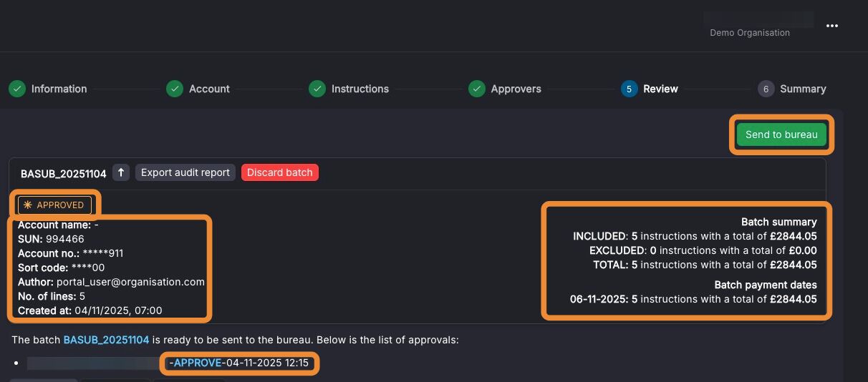Go to the Instructions step

tap(360, 89)
